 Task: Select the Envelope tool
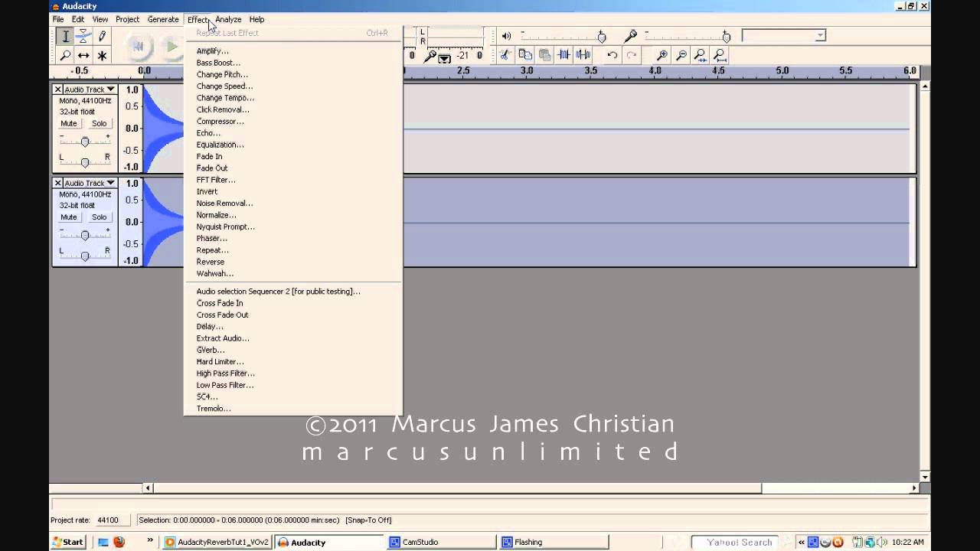pos(83,36)
